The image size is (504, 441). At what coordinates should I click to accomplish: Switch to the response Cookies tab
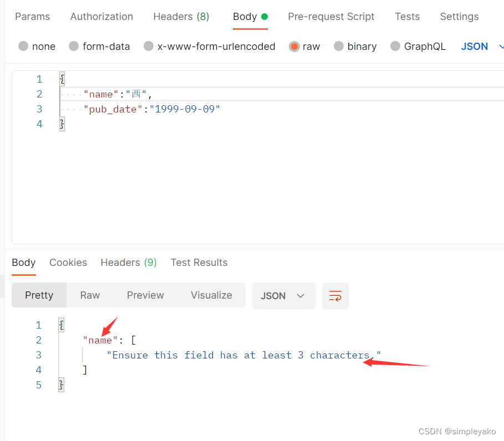click(68, 263)
